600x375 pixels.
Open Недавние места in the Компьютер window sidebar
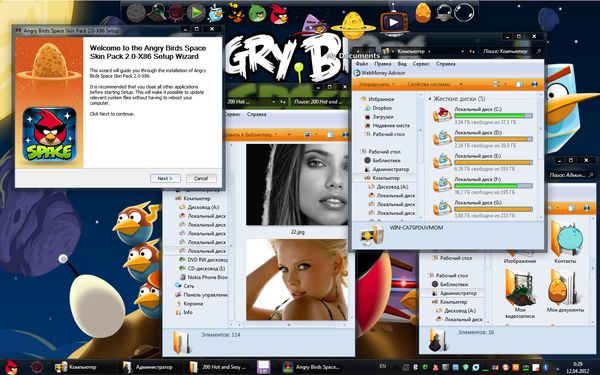[387, 126]
